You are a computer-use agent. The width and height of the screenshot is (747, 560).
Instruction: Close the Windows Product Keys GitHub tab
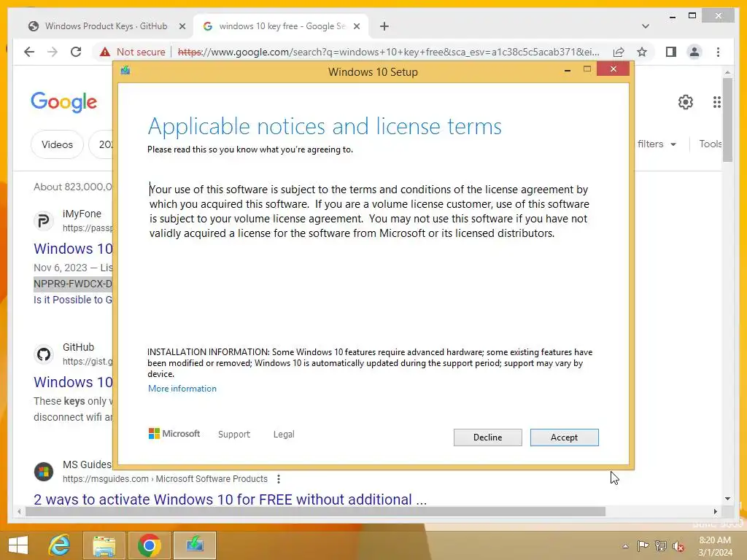(182, 27)
